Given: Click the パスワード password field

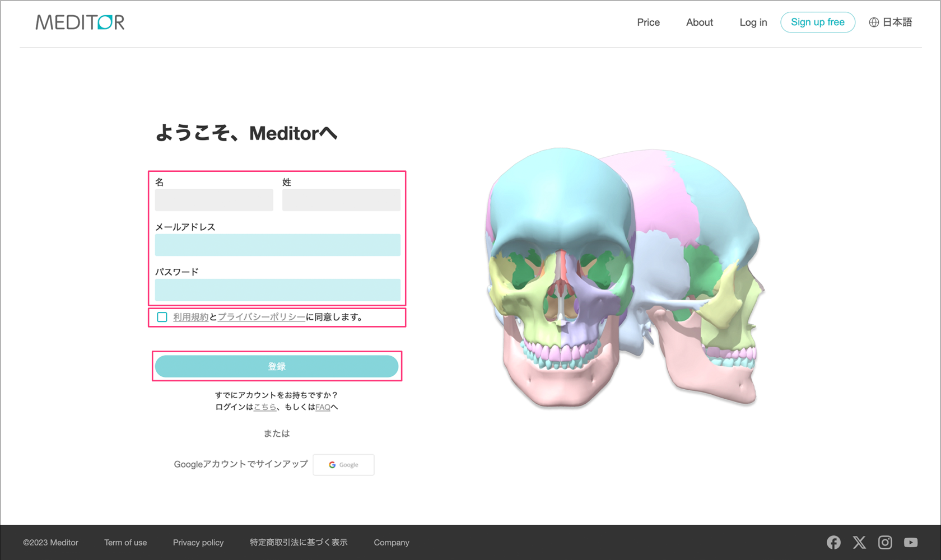Looking at the screenshot, I should [277, 290].
